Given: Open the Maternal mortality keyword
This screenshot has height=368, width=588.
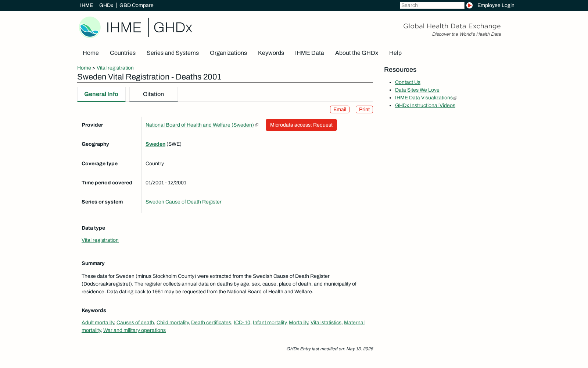Looking at the screenshot, I should 354,323.
